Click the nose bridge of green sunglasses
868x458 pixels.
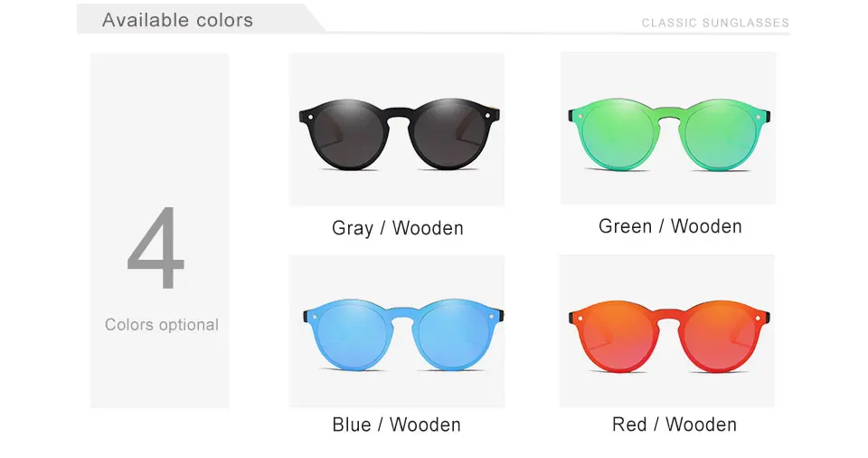pyautogui.click(x=669, y=112)
